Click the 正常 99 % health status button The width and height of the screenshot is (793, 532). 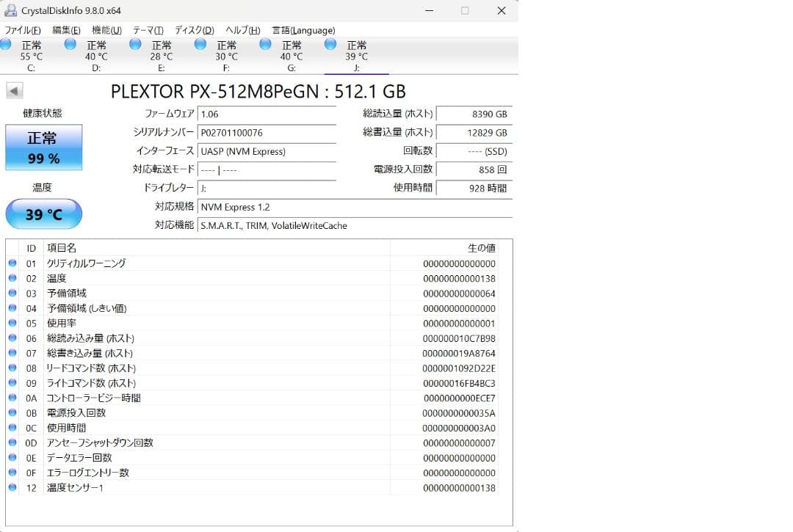click(44, 147)
